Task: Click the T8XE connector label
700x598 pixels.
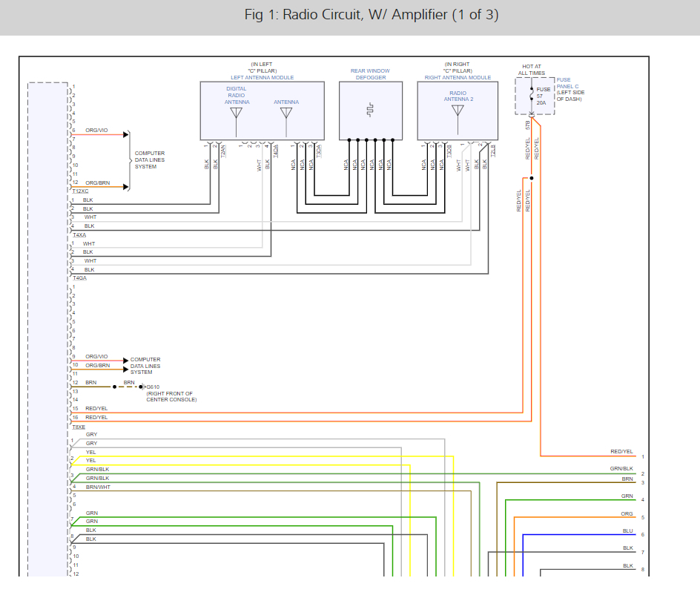Action: (79, 427)
